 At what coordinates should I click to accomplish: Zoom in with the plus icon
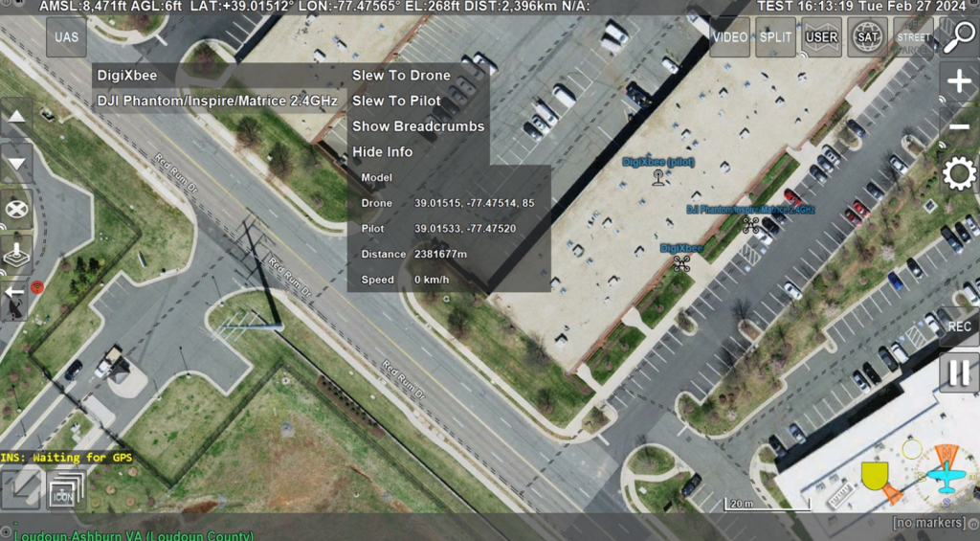[x=959, y=81]
